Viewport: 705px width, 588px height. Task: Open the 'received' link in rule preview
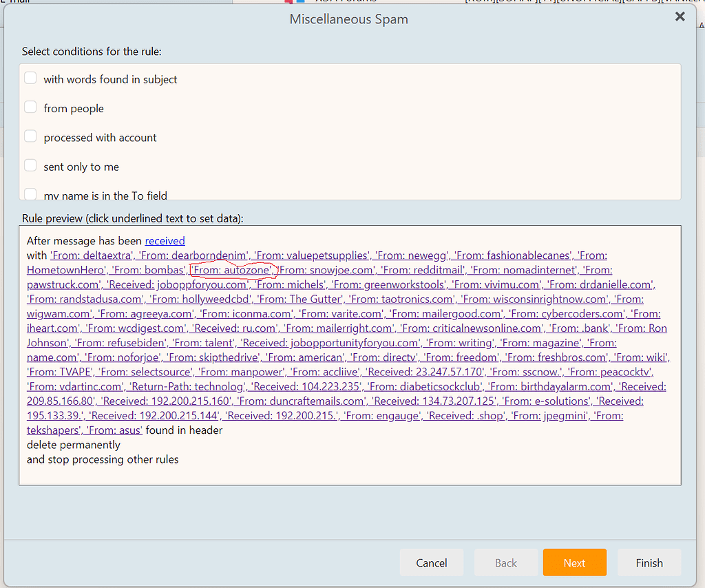(x=164, y=240)
